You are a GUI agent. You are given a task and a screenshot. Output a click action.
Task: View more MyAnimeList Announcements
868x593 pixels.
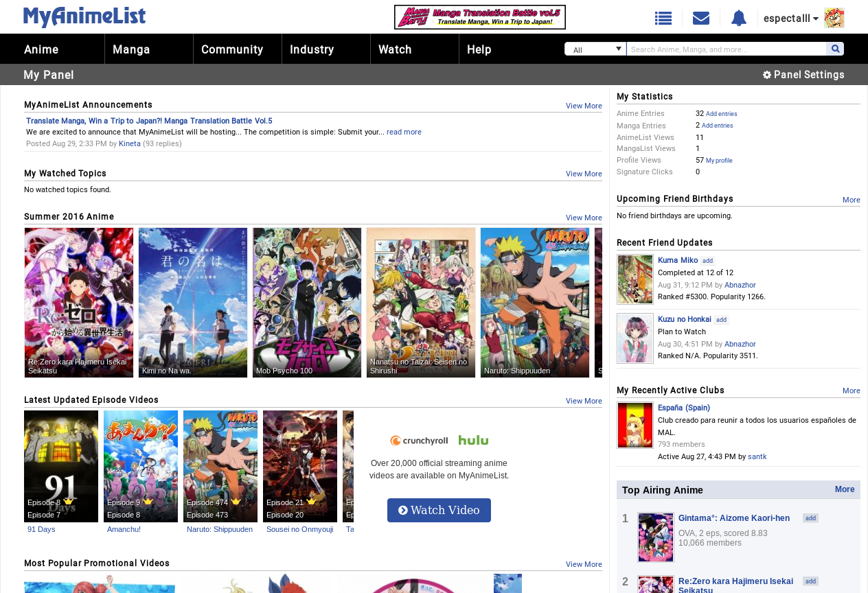pos(584,106)
